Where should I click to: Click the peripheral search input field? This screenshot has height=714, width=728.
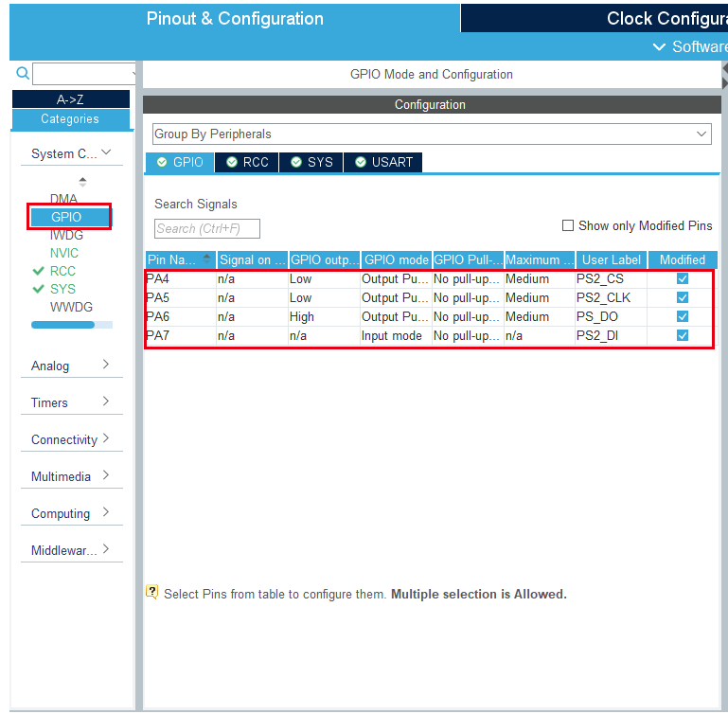click(84, 74)
